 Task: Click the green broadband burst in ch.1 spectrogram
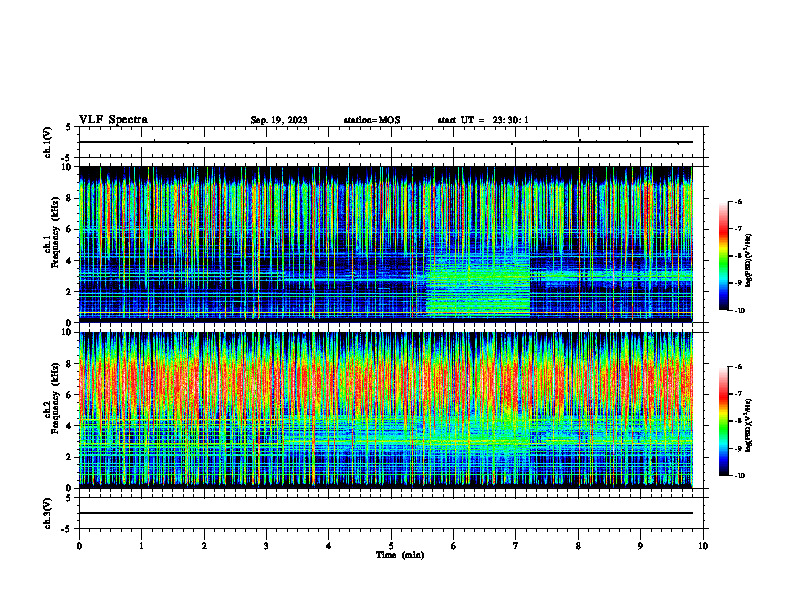pos(478,288)
